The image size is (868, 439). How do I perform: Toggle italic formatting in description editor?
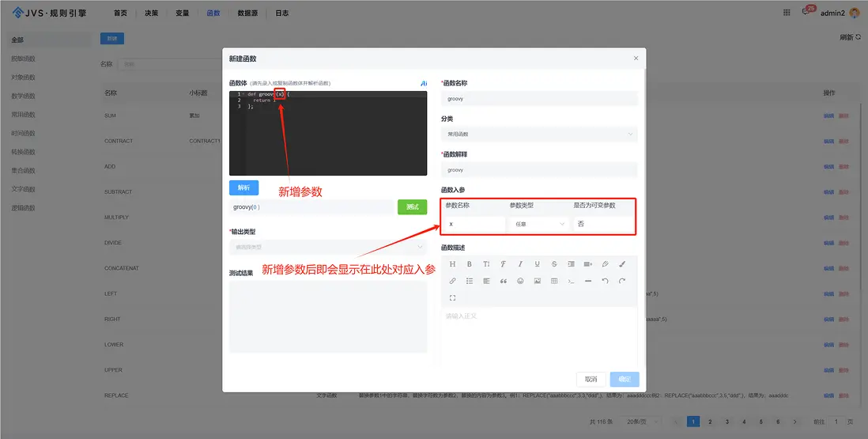[520, 264]
